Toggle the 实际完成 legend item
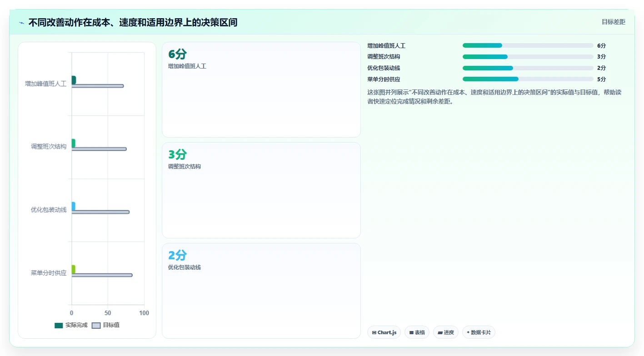Image resolution: width=644 pixels, height=356 pixels. [71, 325]
